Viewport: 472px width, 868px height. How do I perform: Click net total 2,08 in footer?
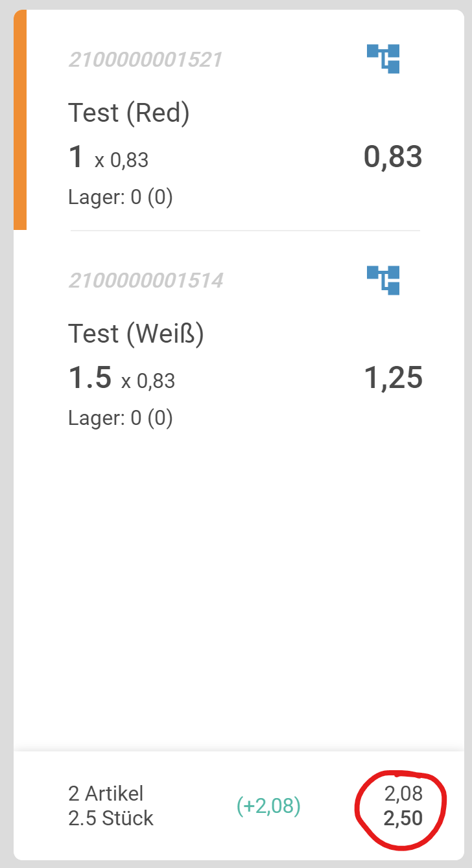403,794
